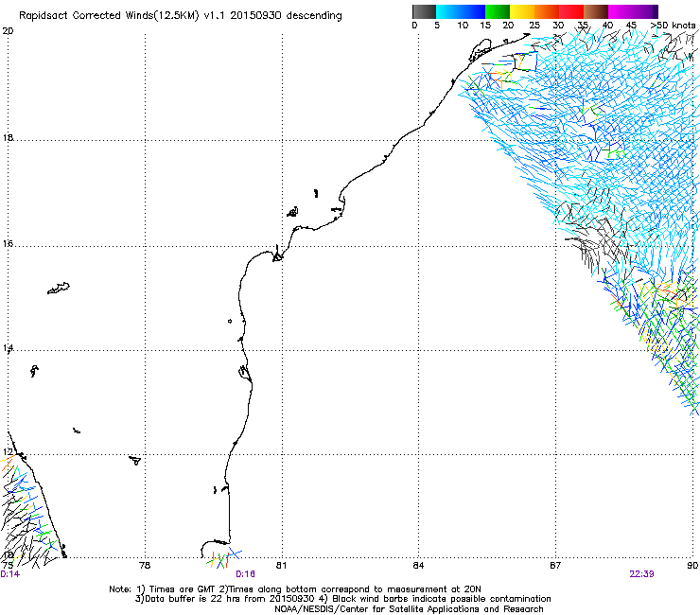Viewport: 700px width, 615px height.
Task: Click the latitude label '18'
Action: [x=8, y=137]
